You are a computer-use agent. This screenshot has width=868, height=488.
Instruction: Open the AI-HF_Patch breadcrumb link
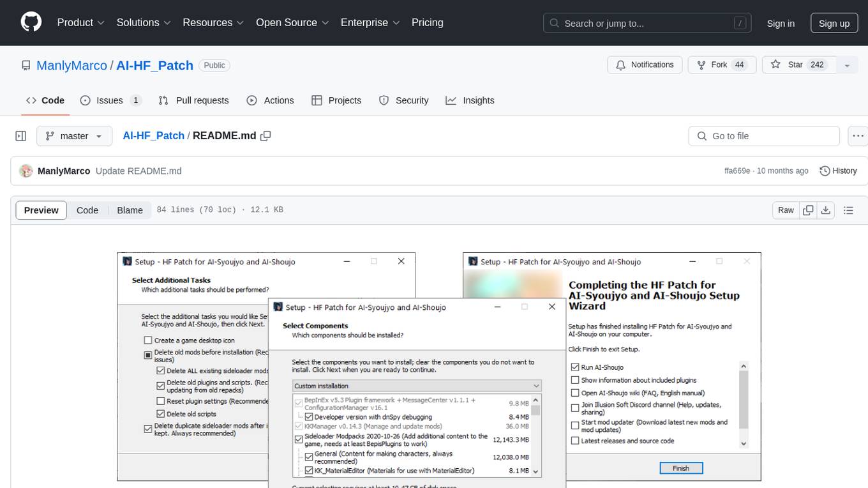[153, 135]
